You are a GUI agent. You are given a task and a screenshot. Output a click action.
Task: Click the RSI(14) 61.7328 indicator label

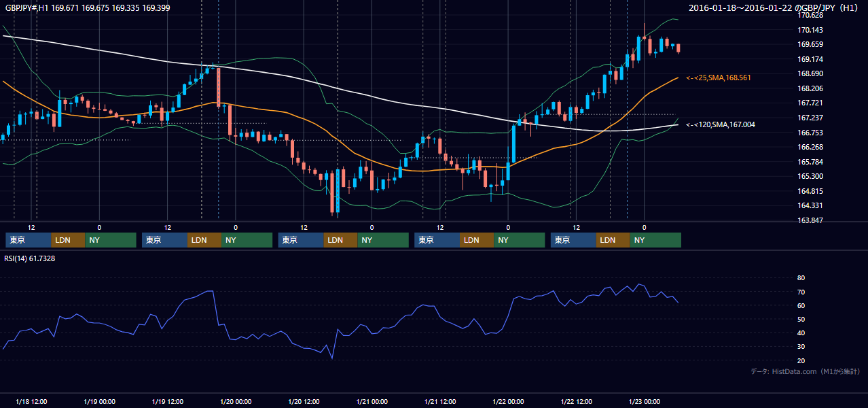point(30,258)
